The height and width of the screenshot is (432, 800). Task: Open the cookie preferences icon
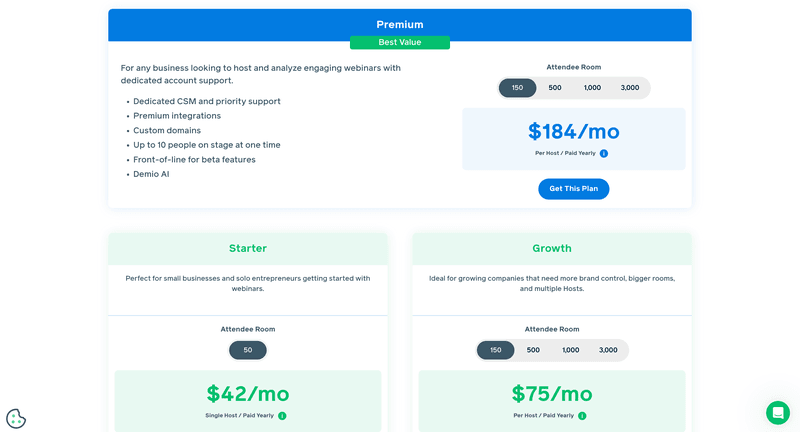coord(16,418)
